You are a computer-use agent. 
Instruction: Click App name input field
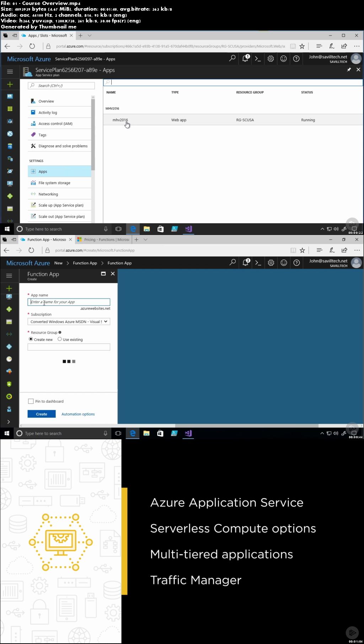coord(69,302)
